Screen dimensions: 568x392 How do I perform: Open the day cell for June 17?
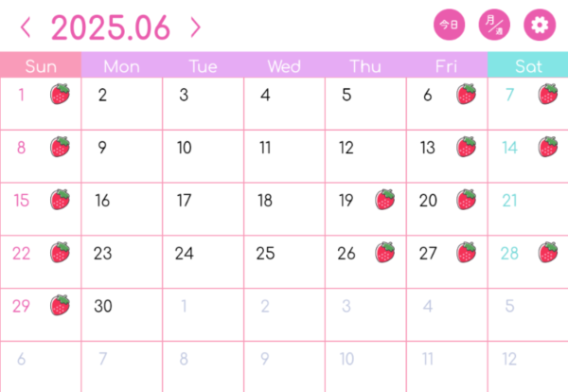click(204, 209)
